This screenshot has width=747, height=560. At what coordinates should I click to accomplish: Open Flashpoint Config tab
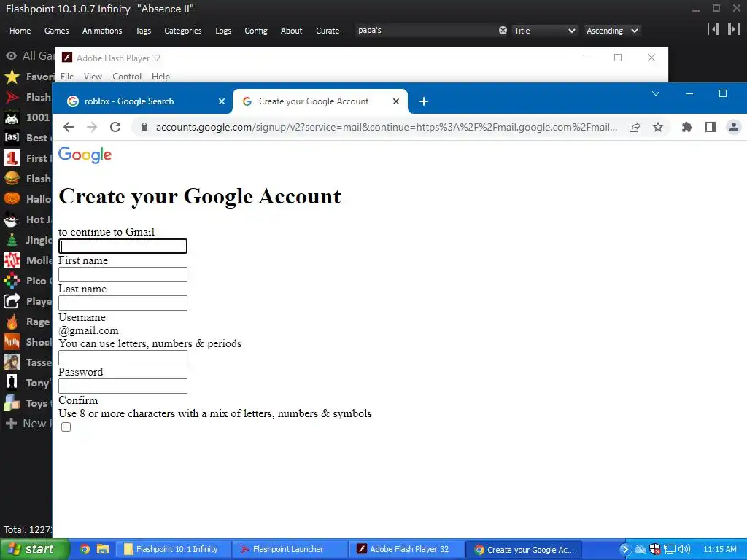(256, 31)
